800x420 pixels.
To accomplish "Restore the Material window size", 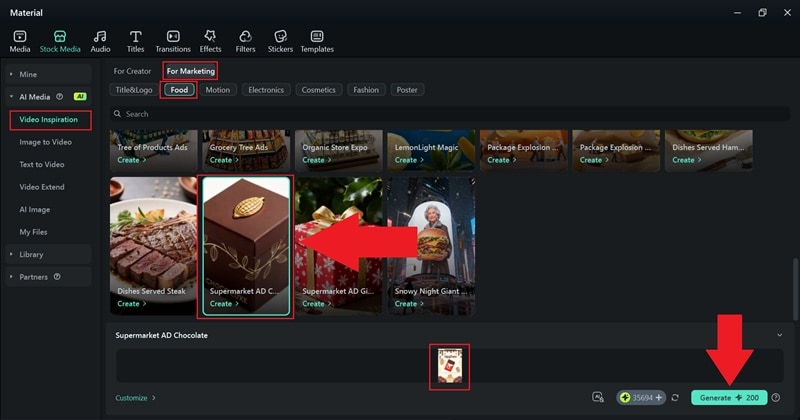I will click(762, 13).
